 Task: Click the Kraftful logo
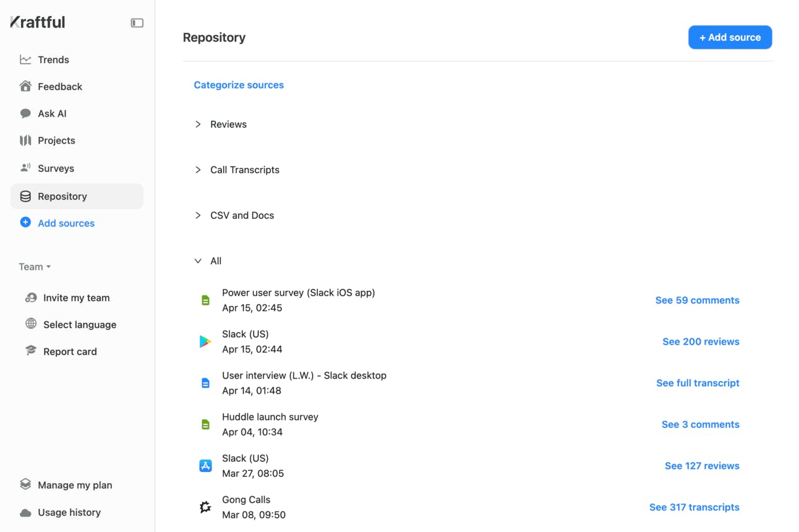tap(37, 22)
